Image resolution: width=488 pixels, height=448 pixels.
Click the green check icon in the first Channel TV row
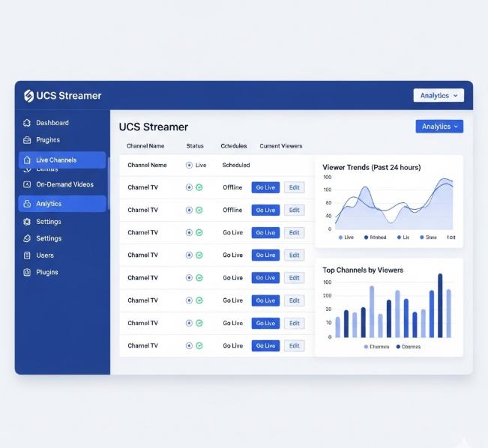[x=199, y=187]
